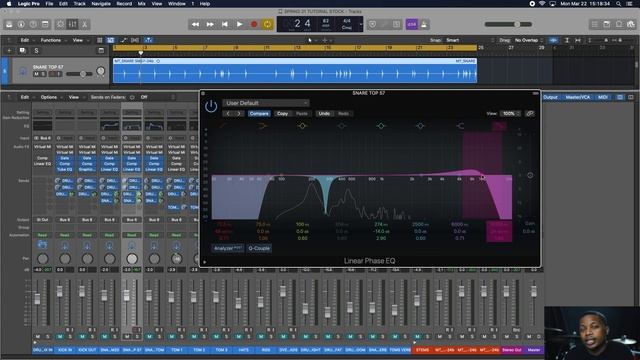This screenshot has height=360, width=640.
Task: Toggle the 2500 Hz parametric band icon
Action: coord(420,126)
